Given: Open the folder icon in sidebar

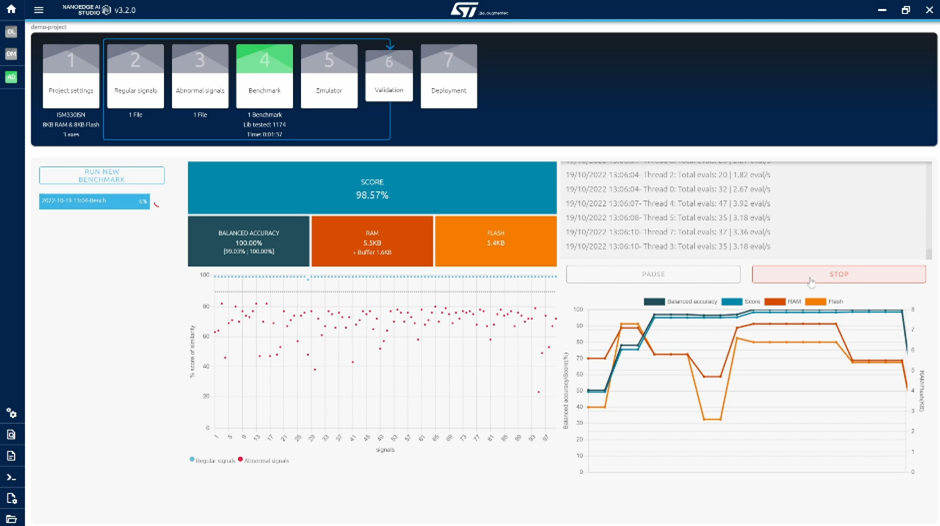Looking at the screenshot, I should [11, 519].
